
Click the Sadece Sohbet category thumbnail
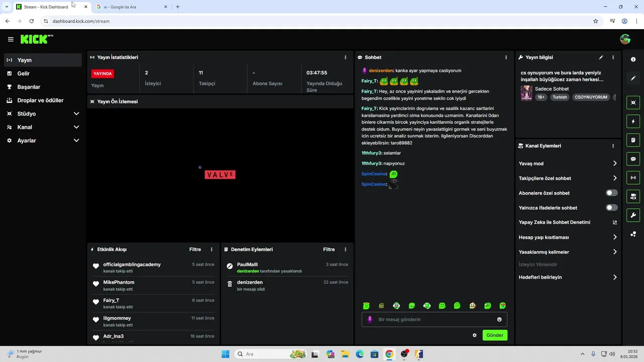[526, 93]
